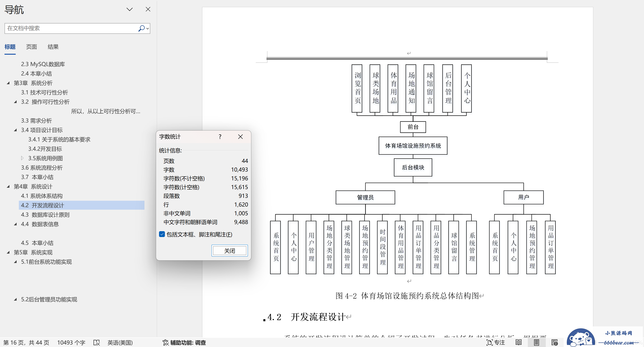The image size is (644, 347).
Task: Switch to web layout view icon
Action: [x=554, y=343]
